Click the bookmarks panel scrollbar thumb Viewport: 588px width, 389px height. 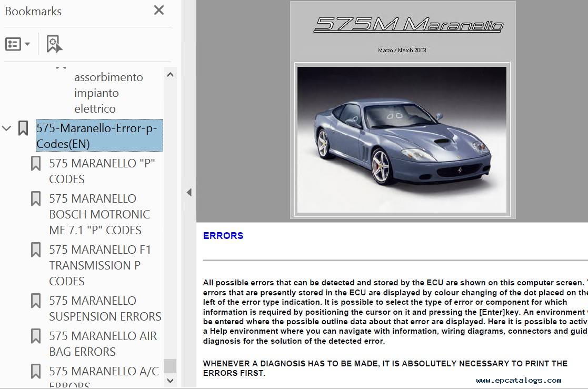click(170, 366)
